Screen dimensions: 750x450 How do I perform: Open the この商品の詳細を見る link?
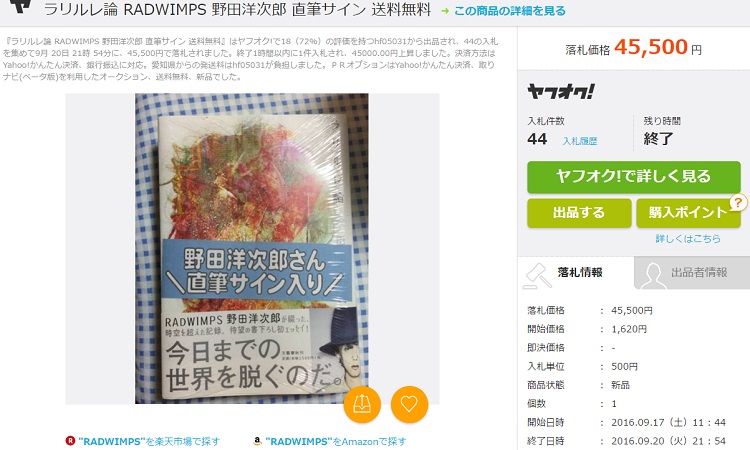pos(509,11)
